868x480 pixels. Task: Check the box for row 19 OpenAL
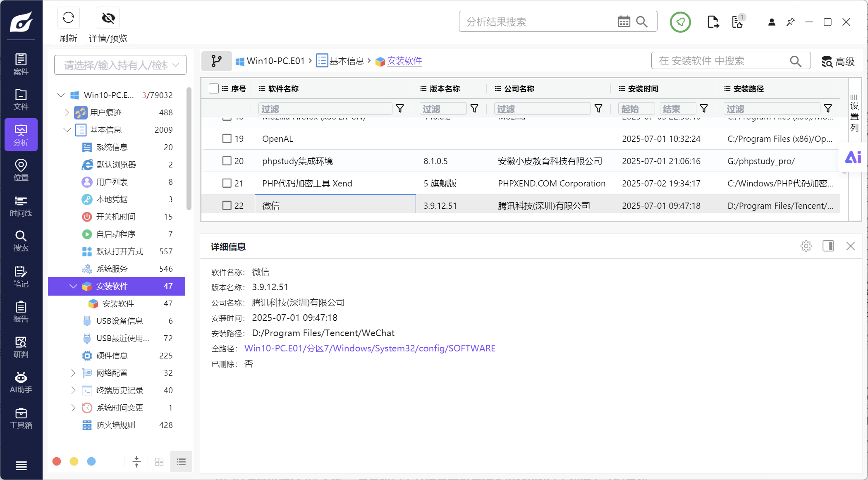(227, 139)
